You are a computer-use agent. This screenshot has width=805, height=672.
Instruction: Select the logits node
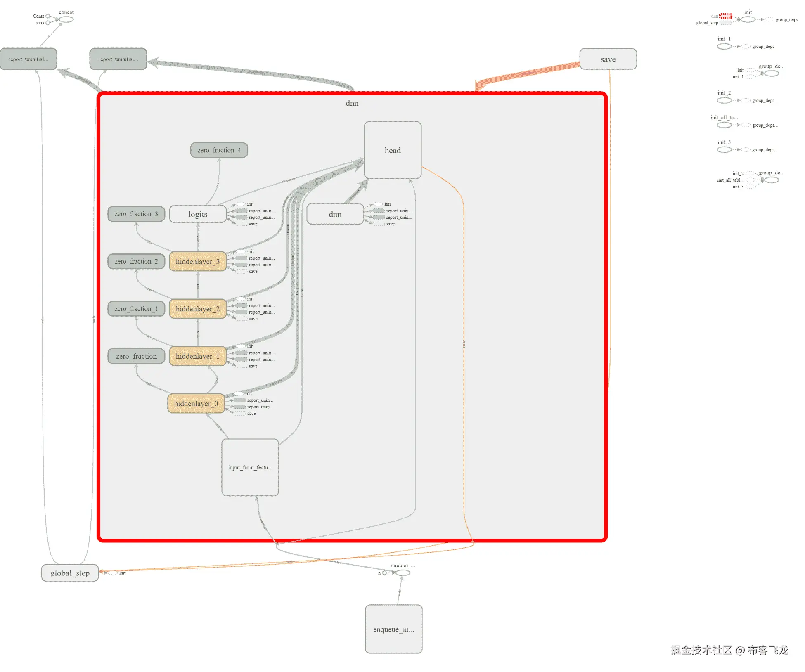pos(198,214)
